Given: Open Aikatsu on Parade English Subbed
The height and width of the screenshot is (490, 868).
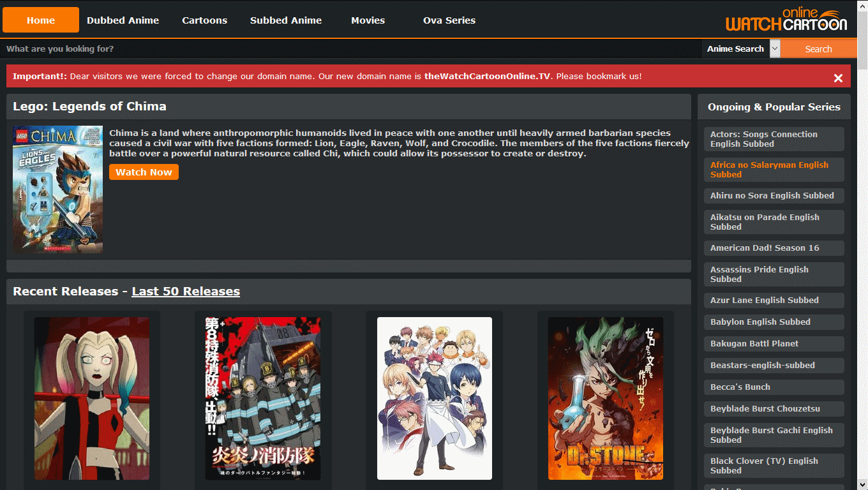Looking at the screenshot, I should coord(774,222).
